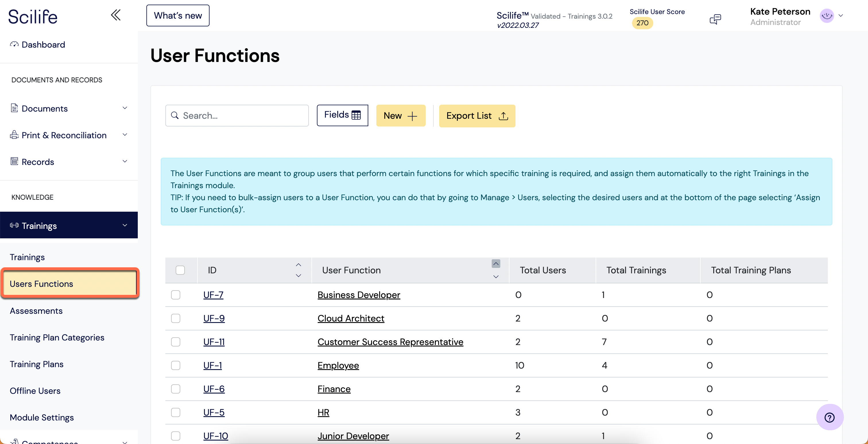Go to Dashboard in sidebar

click(x=43, y=44)
